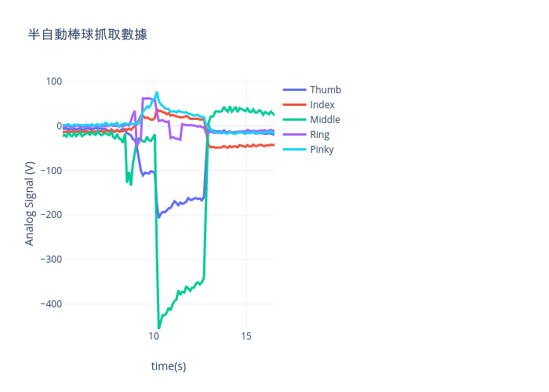Click the lowest point of green Middle curve
Screen dimensions: 549x392
tap(159, 328)
